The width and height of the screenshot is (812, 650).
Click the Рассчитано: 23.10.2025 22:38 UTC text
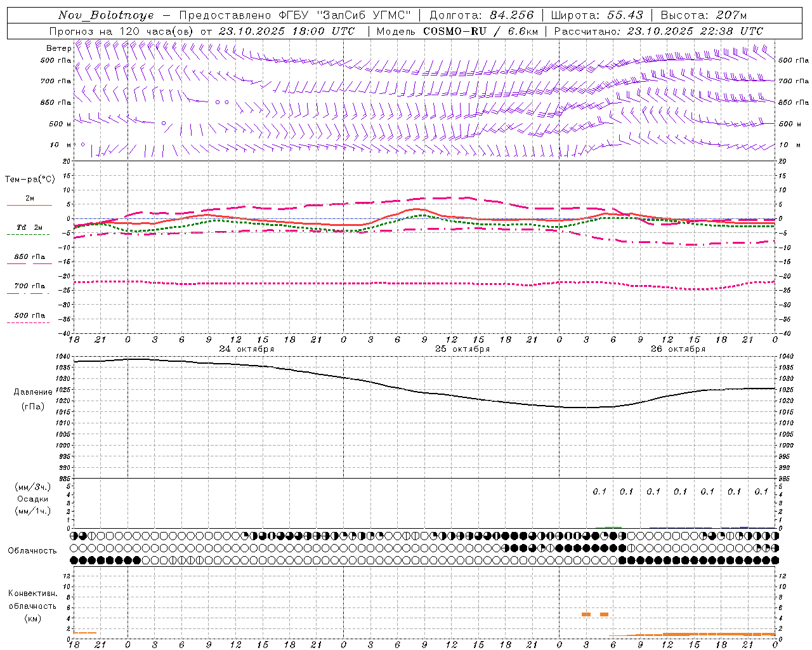point(658,31)
